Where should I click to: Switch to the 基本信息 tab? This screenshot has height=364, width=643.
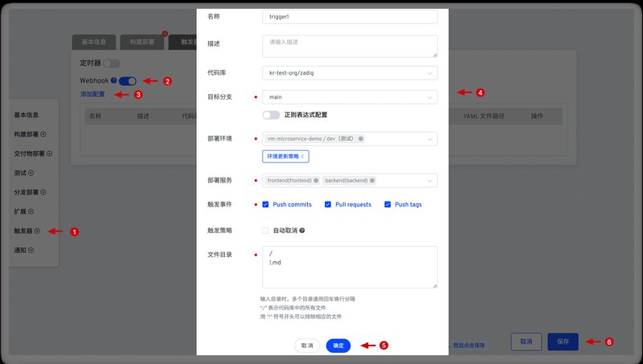click(94, 42)
